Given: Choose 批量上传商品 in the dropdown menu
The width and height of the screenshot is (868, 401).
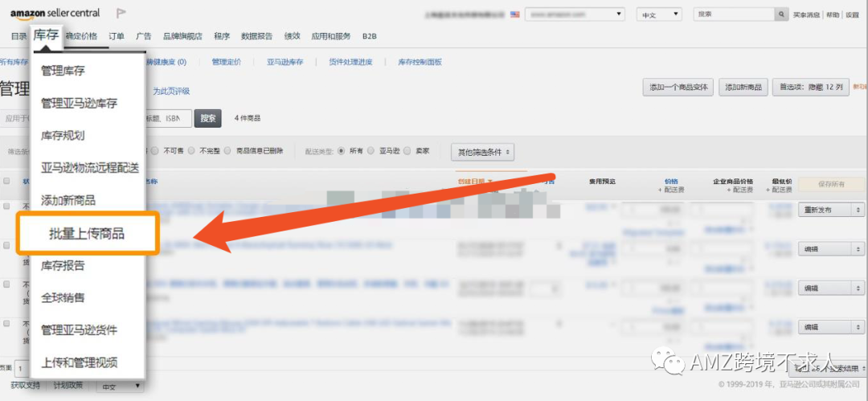Looking at the screenshot, I should coord(88,234).
